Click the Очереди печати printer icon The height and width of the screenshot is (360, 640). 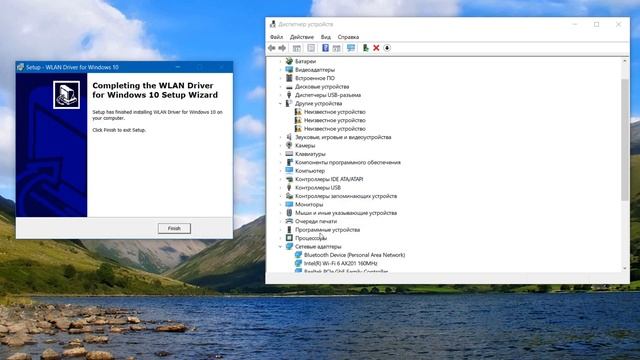(289, 221)
